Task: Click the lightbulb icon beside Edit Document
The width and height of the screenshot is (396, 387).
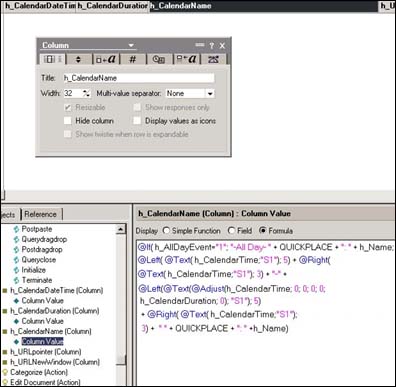Action: (x=5, y=382)
